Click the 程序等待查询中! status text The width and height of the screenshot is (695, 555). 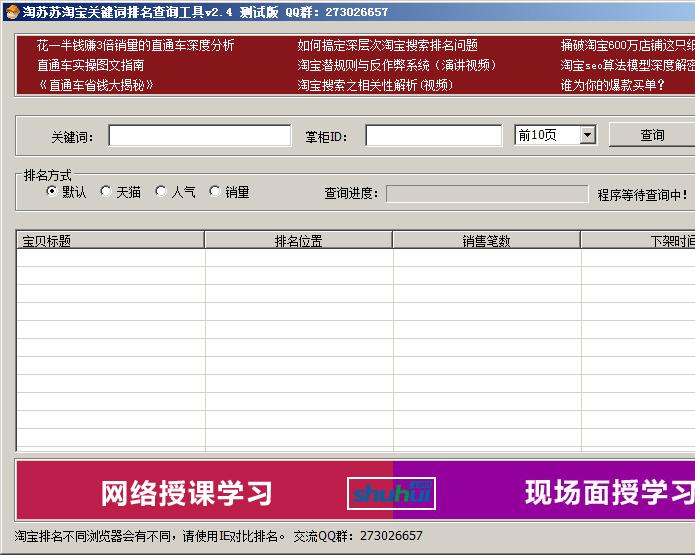642,194
